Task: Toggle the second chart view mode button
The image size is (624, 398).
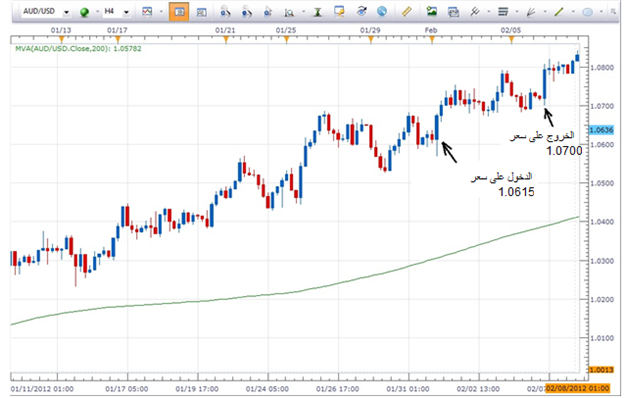Action: point(201,12)
